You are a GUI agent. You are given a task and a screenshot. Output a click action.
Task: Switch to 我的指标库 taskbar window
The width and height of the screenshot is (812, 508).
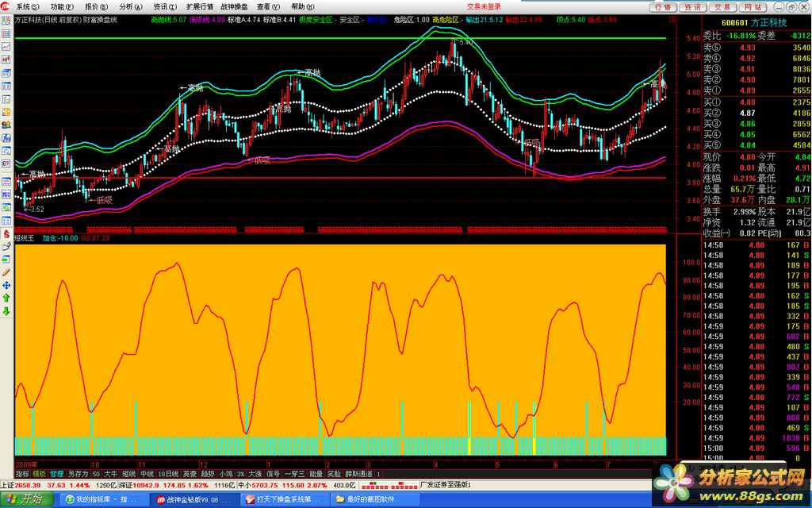coord(104,499)
